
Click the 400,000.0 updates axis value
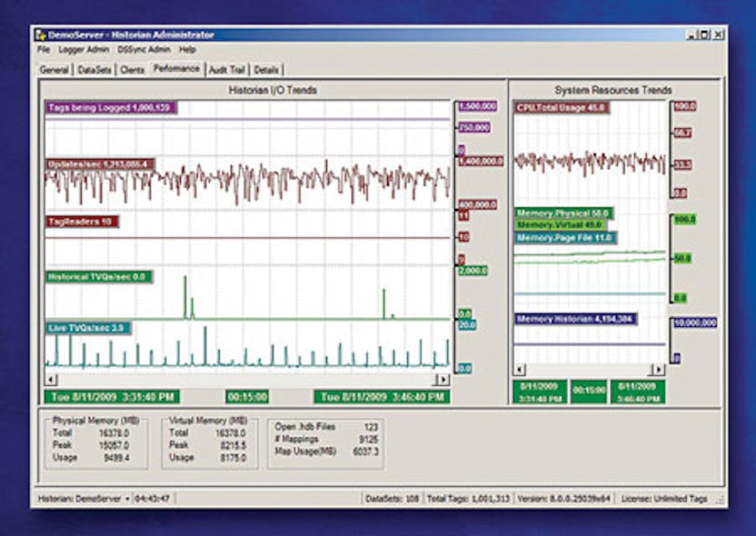[x=477, y=204]
